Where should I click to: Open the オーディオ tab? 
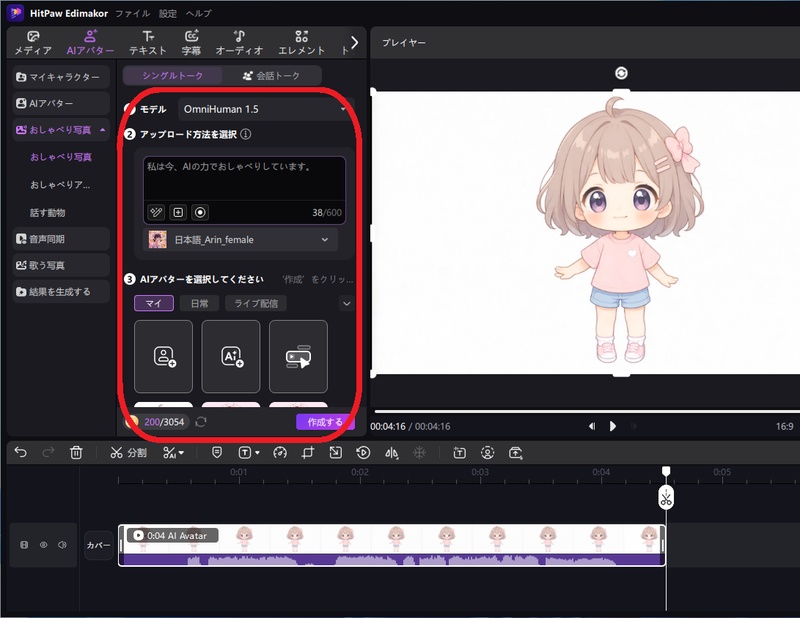click(x=239, y=43)
